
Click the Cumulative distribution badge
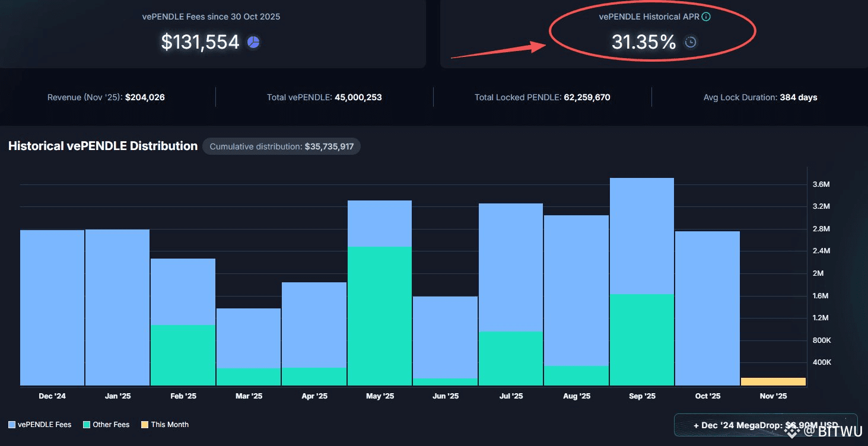pyautogui.click(x=281, y=146)
